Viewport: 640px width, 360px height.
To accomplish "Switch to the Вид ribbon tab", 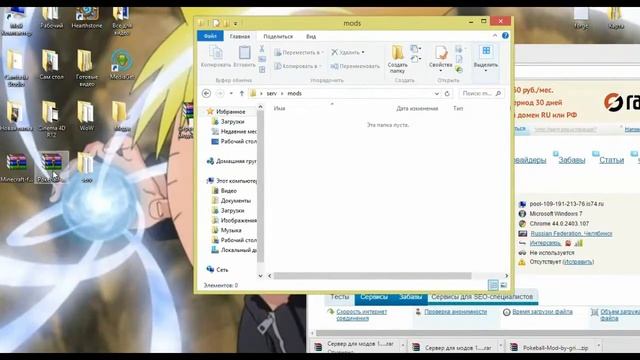I will [311, 36].
